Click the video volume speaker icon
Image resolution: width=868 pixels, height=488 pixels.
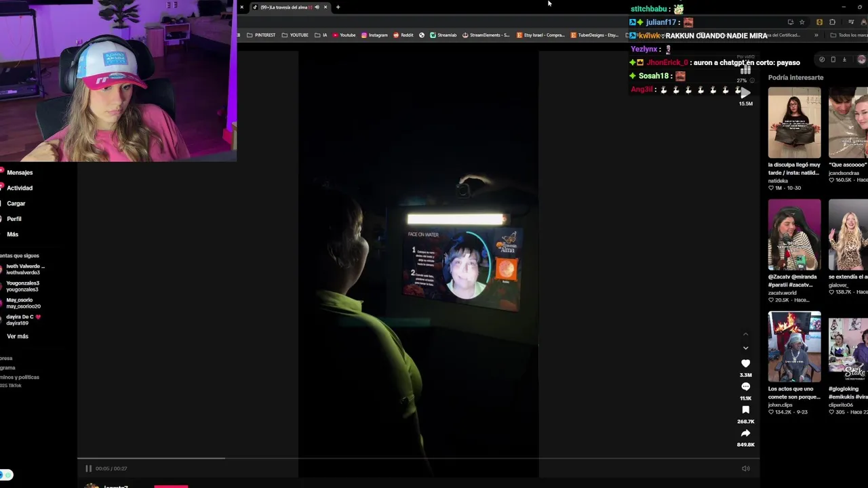(745, 468)
